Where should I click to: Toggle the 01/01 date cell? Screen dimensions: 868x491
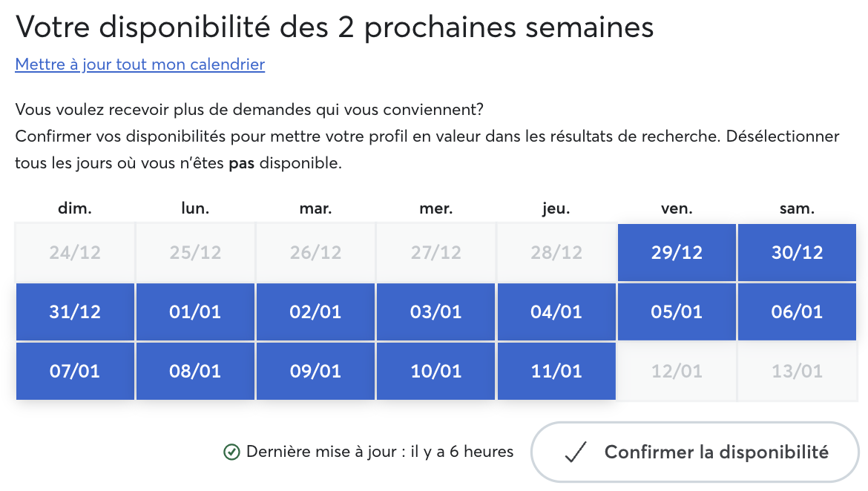click(195, 312)
